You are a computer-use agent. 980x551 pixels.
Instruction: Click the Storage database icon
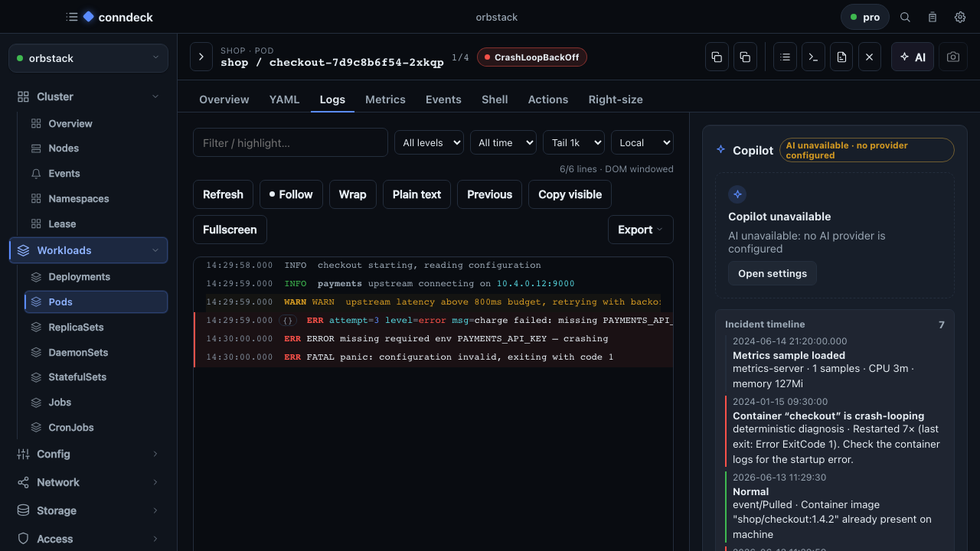(23, 510)
